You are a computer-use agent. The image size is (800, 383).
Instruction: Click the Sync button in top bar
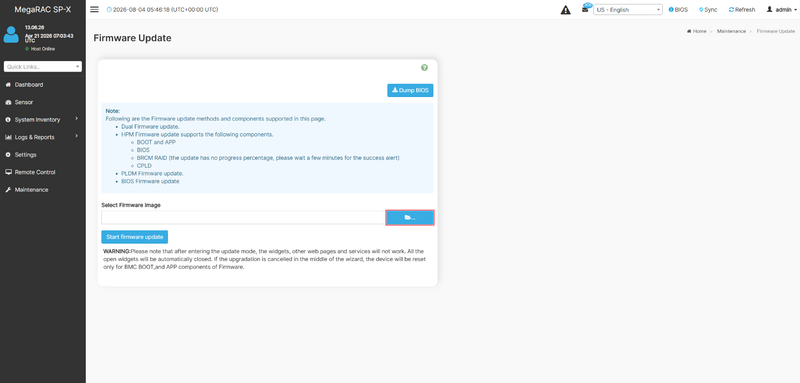(708, 10)
